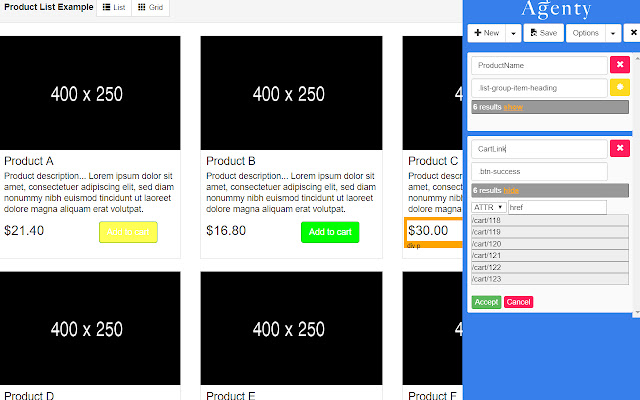640x400 pixels.
Task: Edit the href attribute field
Action: tap(558, 207)
